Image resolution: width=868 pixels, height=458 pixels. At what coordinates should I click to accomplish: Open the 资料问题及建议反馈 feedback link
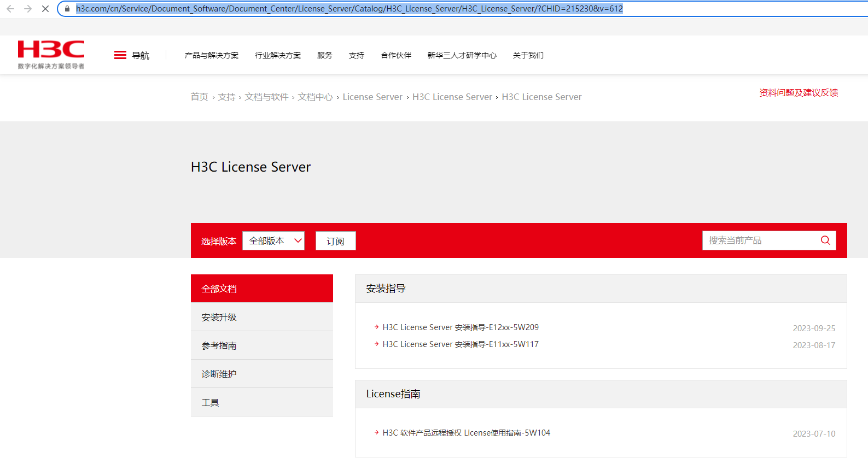click(798, 93)
